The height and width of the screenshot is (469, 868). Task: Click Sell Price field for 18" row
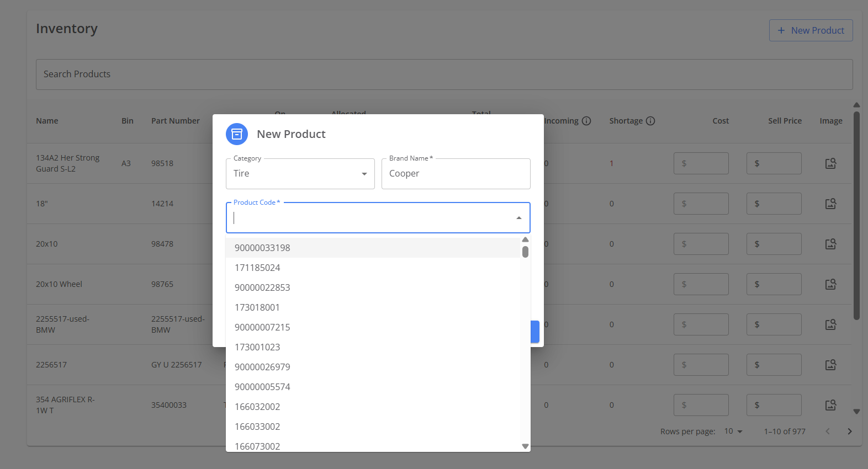[x=774, y=204]
